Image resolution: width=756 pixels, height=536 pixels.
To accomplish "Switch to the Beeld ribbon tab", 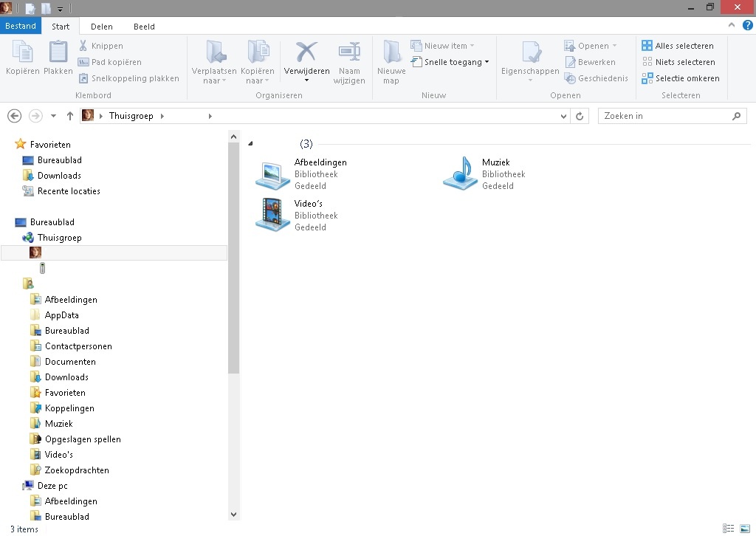I will pyautogui.click(x=144, y=27).
